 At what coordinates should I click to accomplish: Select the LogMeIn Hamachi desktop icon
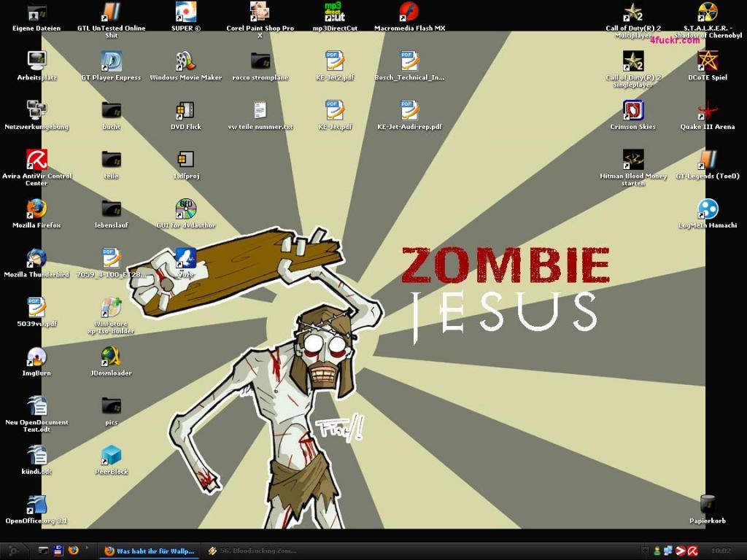pyautogui.click(x=707, y=209)
